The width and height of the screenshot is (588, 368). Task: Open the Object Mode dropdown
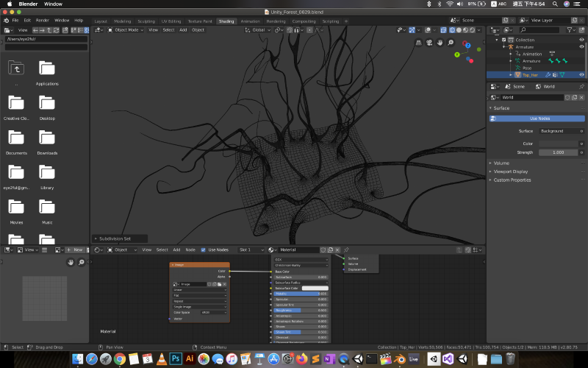coord(125,30)
